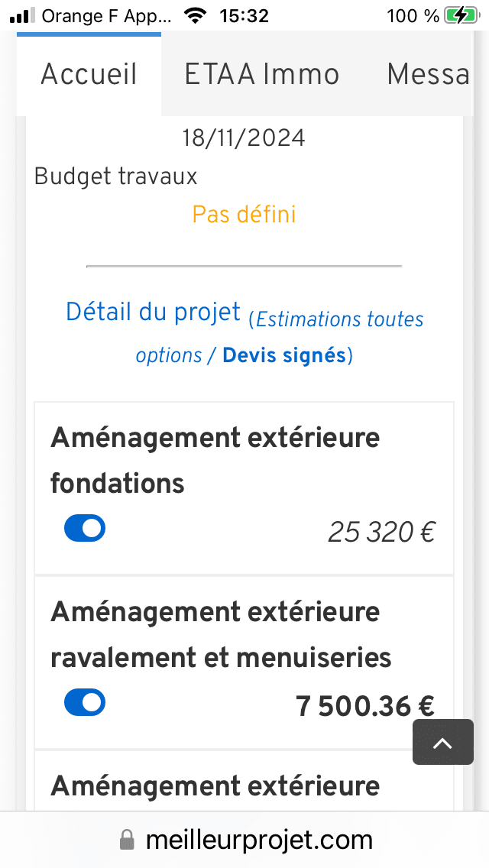Image resolution: width=489 pixels, height=868 pixels.
Task: Tap the meilleurprojet.com address field
Action: click(258, 840)
